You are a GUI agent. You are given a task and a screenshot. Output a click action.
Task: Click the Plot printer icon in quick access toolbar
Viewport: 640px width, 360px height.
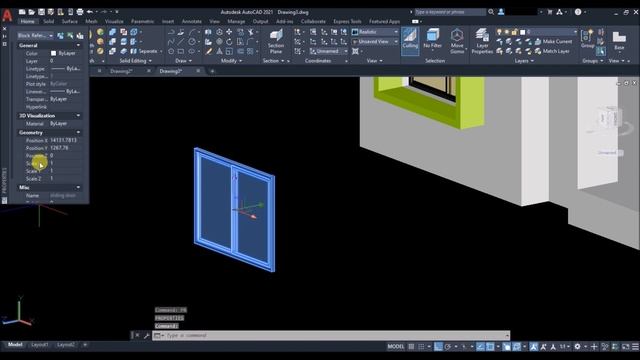[80, 12]
